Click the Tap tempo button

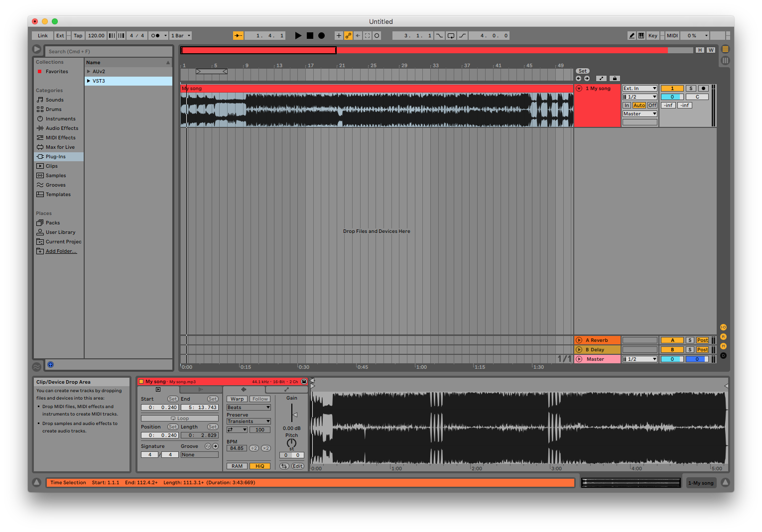coord(78,36)
